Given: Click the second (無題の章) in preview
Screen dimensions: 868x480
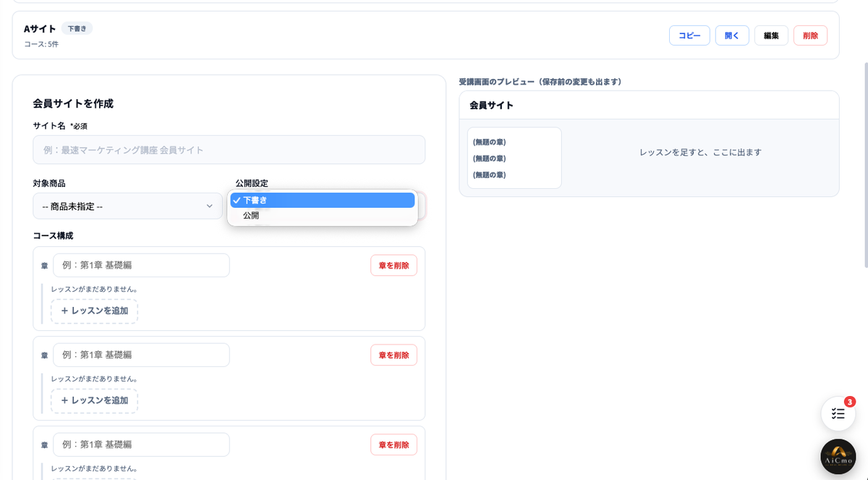Looking at the screenshot, I should [x=489, y=159].
